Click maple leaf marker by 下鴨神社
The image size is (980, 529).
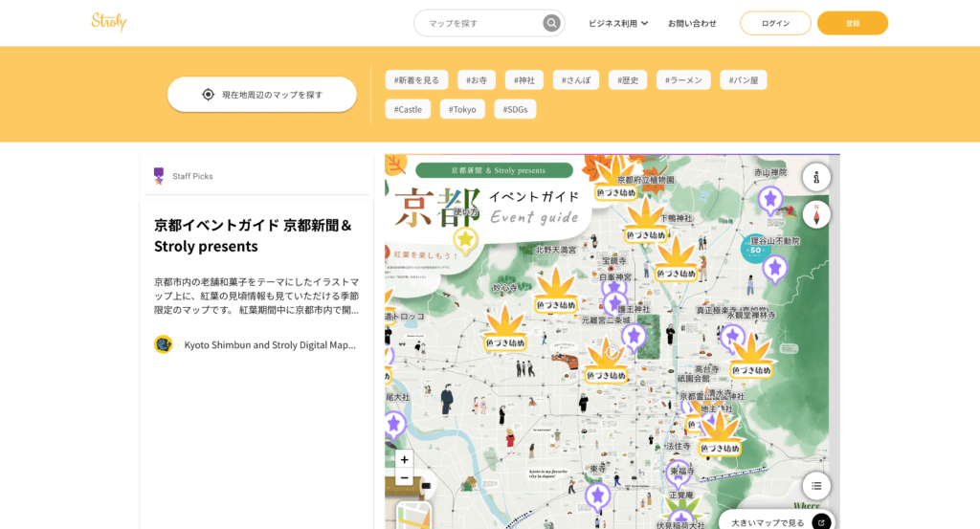point(645,220)
